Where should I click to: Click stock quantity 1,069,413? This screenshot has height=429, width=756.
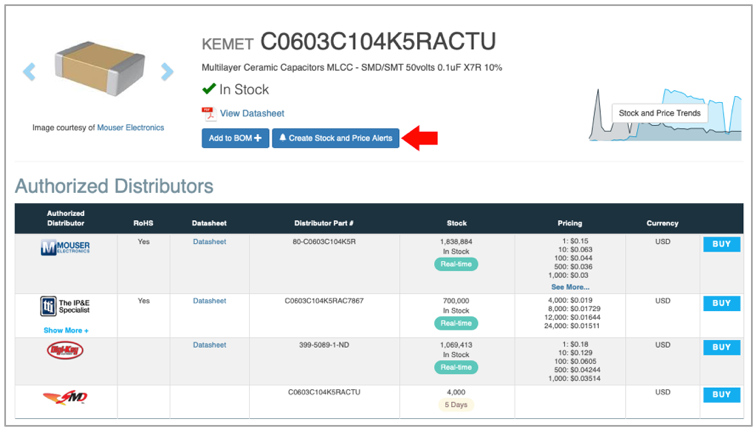[x=456, y=345]
